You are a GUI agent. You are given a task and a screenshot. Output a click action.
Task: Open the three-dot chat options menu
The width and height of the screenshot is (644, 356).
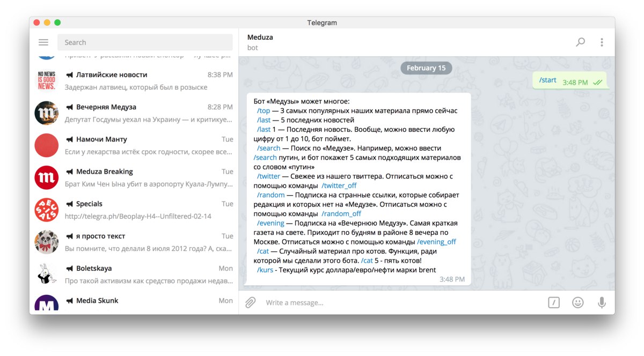pyautogui.click(x=602, y=42)
